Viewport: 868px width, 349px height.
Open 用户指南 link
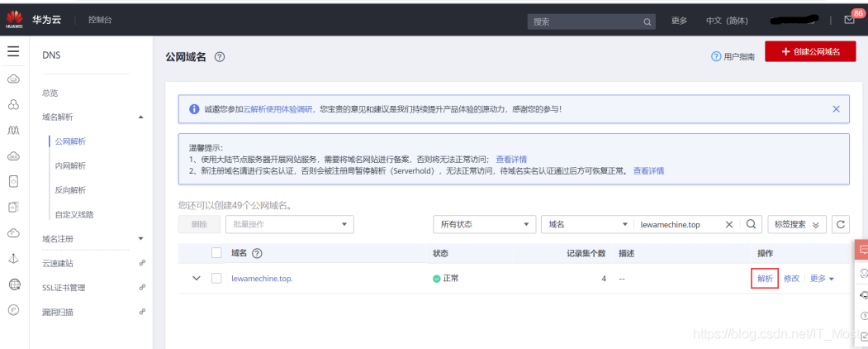coord(733,56)
